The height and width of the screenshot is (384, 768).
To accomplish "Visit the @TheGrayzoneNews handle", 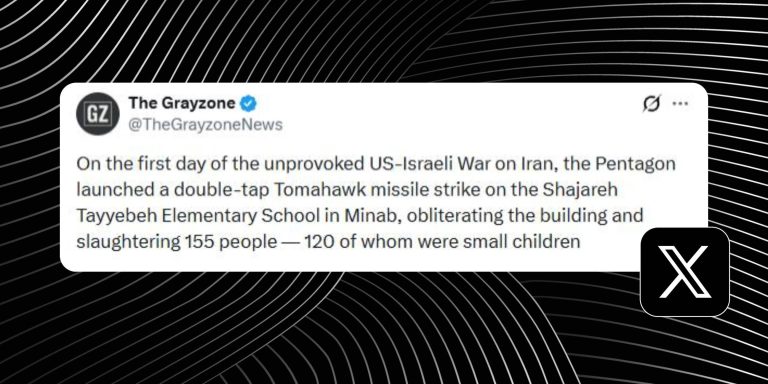I will 205,125.
